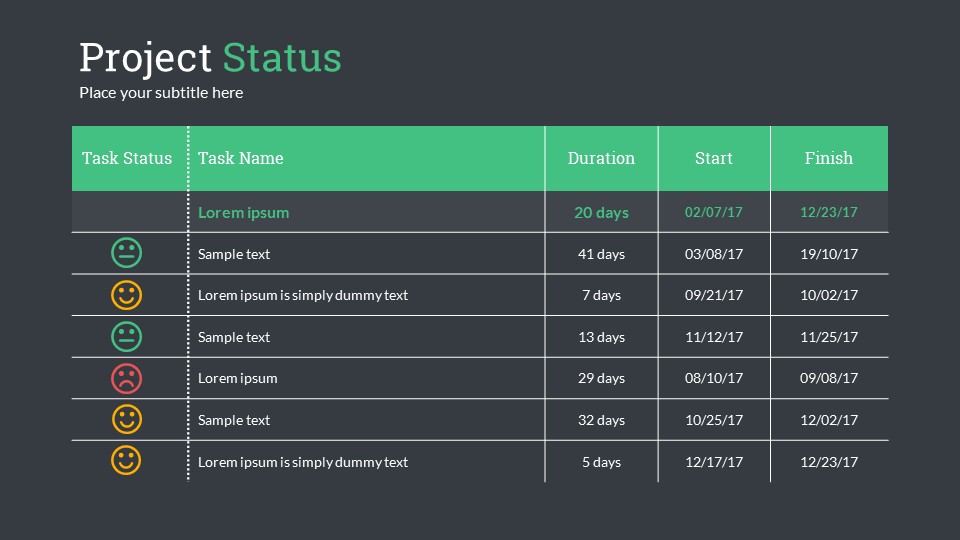
Task: Click the 02/07/17 start date cell
Action: (x=714, y=212)
